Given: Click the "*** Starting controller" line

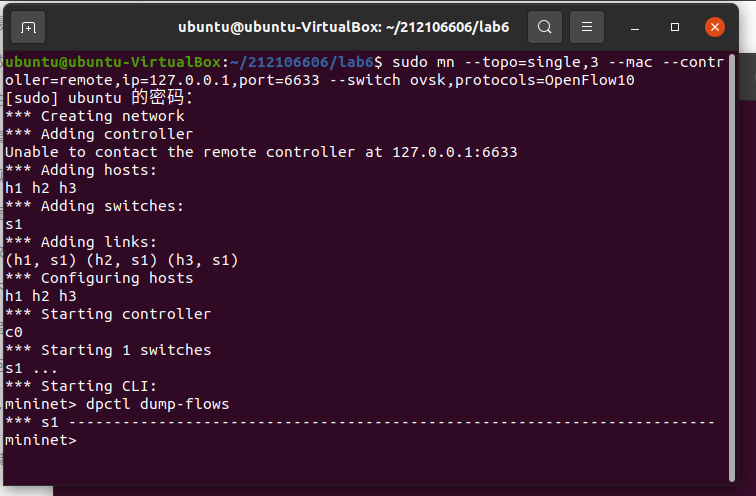Looking at the screenshot, I should pos(108,314).
